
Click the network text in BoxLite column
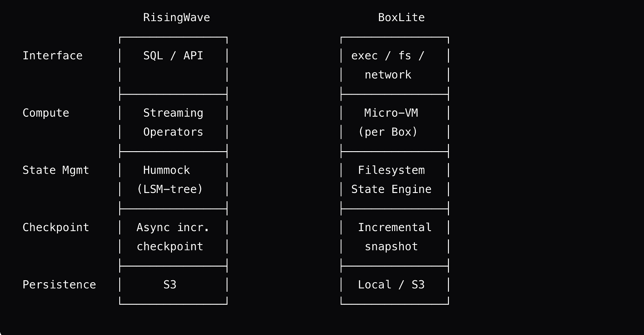point(388,74)
